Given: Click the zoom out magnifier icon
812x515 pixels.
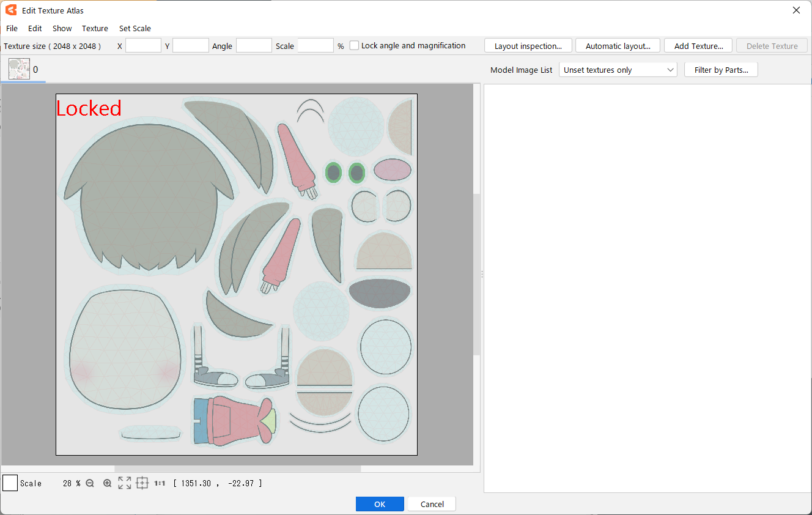Looking at the screenshot, I should click(90, 483).
